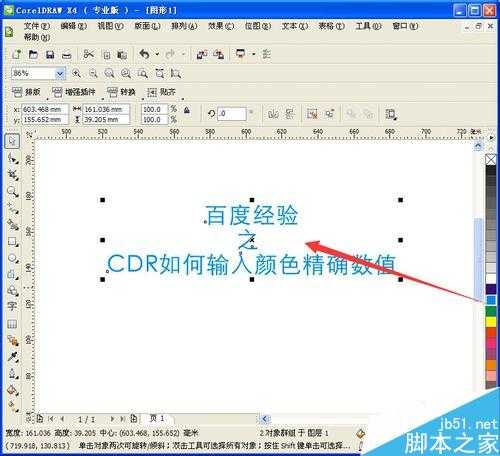Click the Zoom in magnifier icon
Viewport: 500px width, 456px height.
[x=76, y=73]
